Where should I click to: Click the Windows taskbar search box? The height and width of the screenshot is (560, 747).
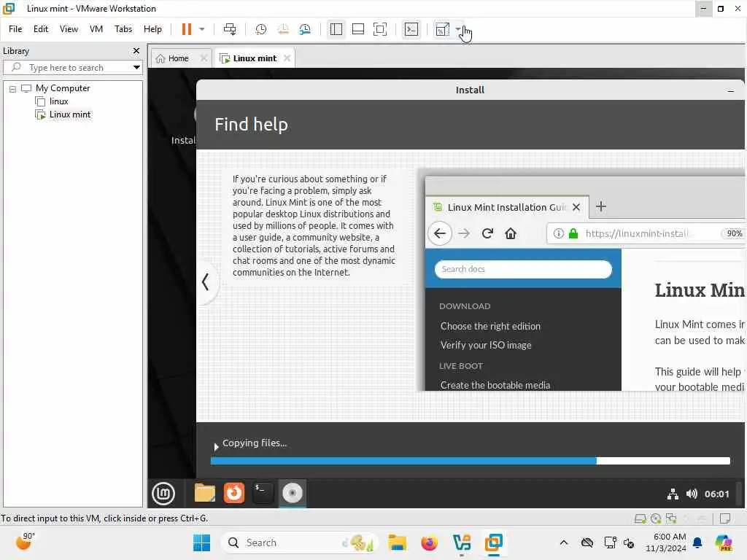click(300, 542)
